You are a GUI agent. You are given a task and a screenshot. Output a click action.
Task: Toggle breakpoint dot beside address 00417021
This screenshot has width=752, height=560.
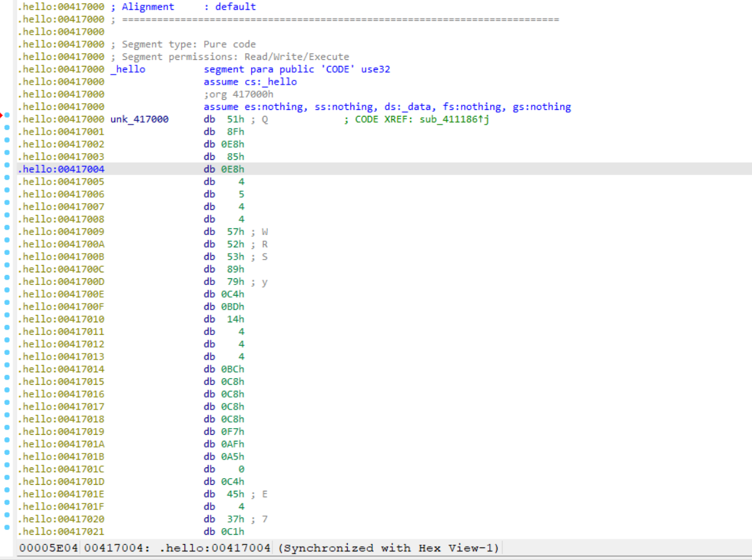pos(7,527)
